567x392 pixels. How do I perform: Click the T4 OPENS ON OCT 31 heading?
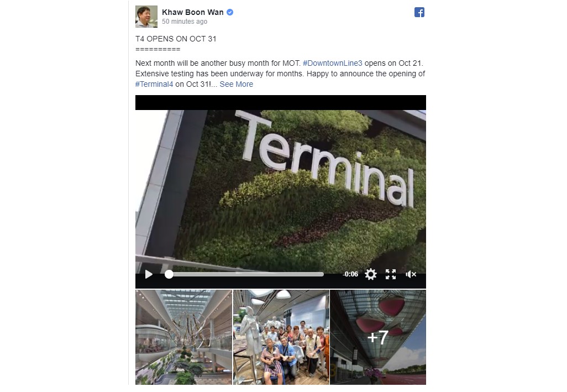click(176, 39)
